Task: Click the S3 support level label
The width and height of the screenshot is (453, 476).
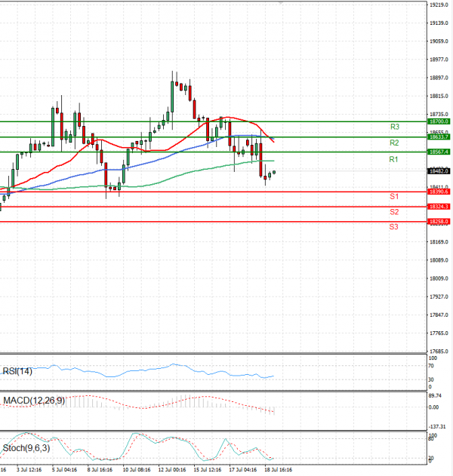Action: (393, 227)
